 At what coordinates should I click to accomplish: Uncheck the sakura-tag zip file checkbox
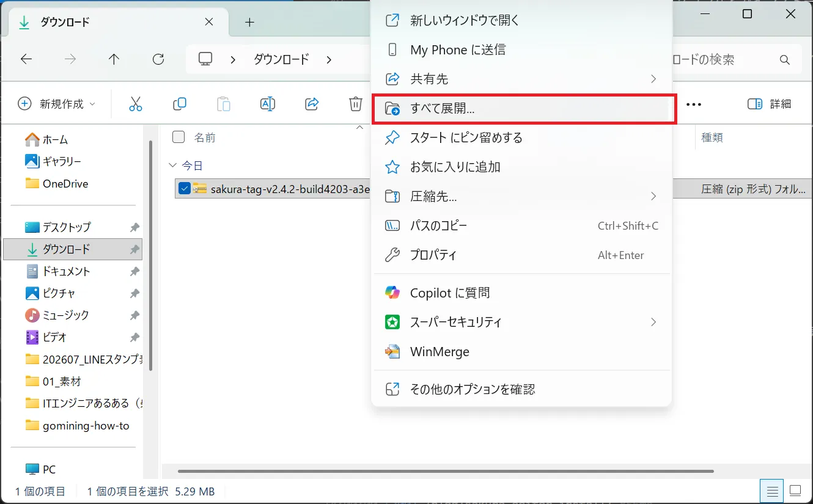point(185,189)
